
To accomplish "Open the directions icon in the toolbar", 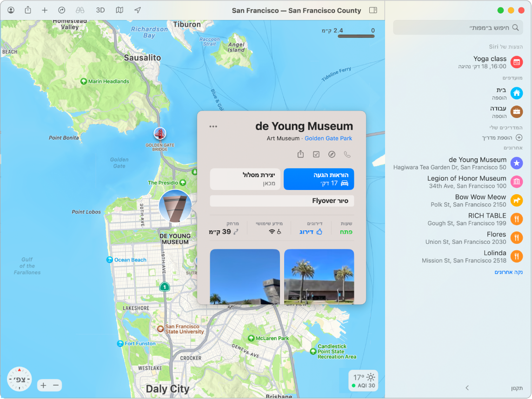I will [62, 10].
